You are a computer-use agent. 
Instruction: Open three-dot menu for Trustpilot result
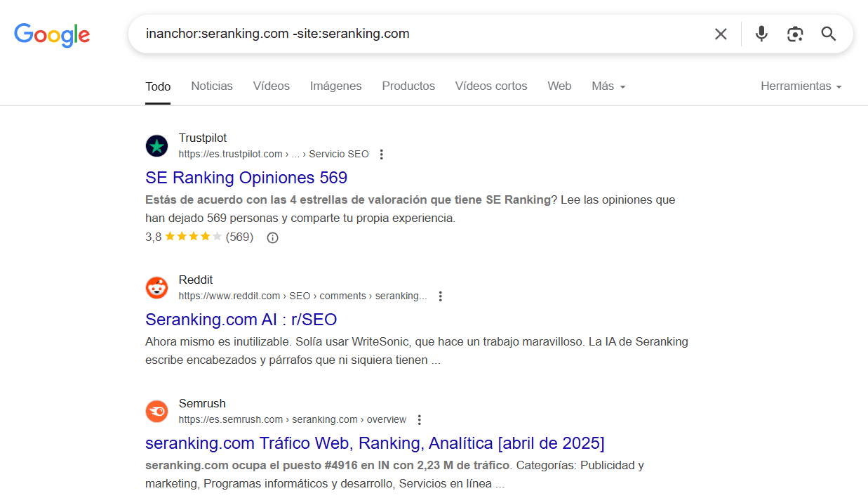pyautogui.click(x=382, y=155)
